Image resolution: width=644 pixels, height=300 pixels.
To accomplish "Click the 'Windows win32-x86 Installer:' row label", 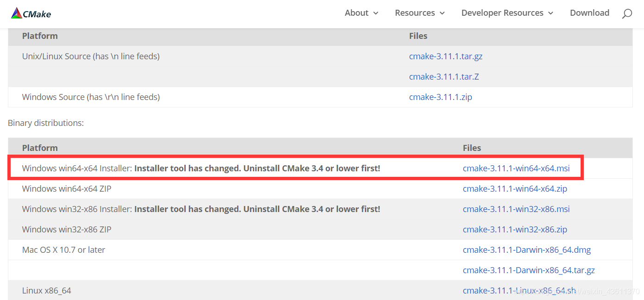I will click(x=77, y=209).
